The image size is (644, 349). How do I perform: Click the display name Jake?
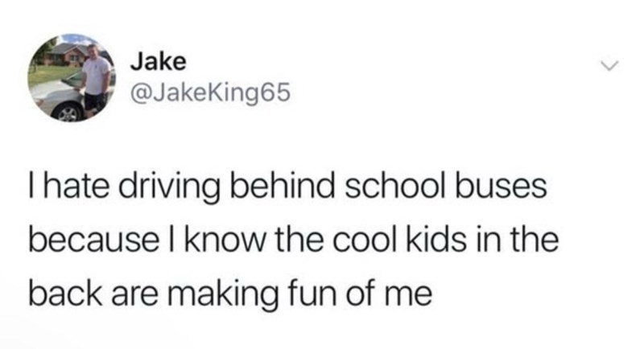click(x=158, y=62)
